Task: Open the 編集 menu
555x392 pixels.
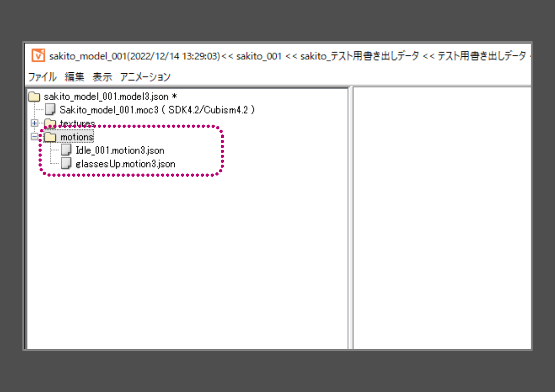Action: tap(74, 77)
